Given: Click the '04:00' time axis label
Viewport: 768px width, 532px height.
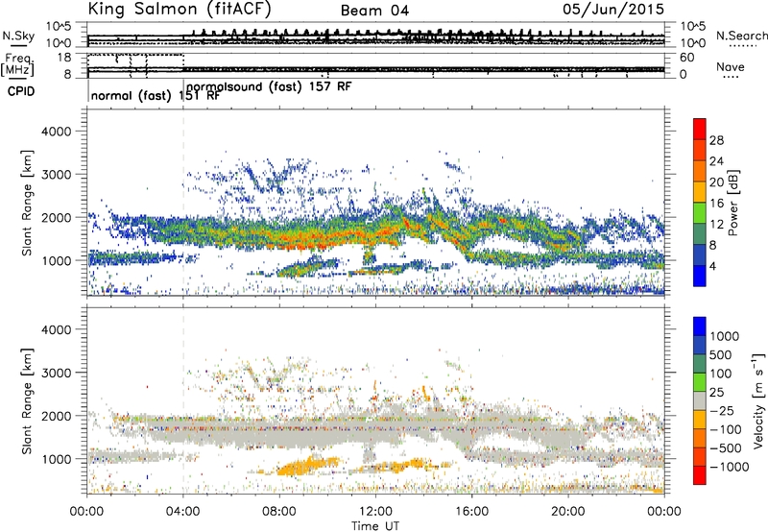Looking at the screenshot, I should pos(182,512).
